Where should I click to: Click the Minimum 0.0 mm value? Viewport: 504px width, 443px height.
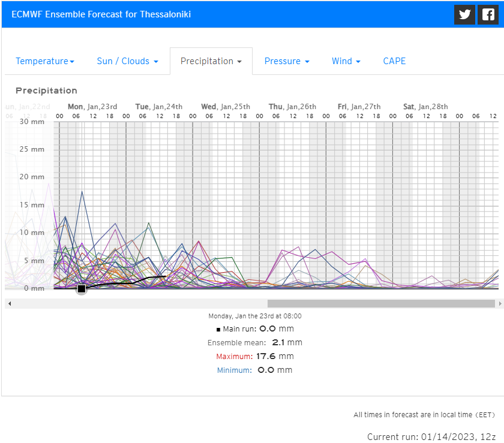(x=275, y=370)
